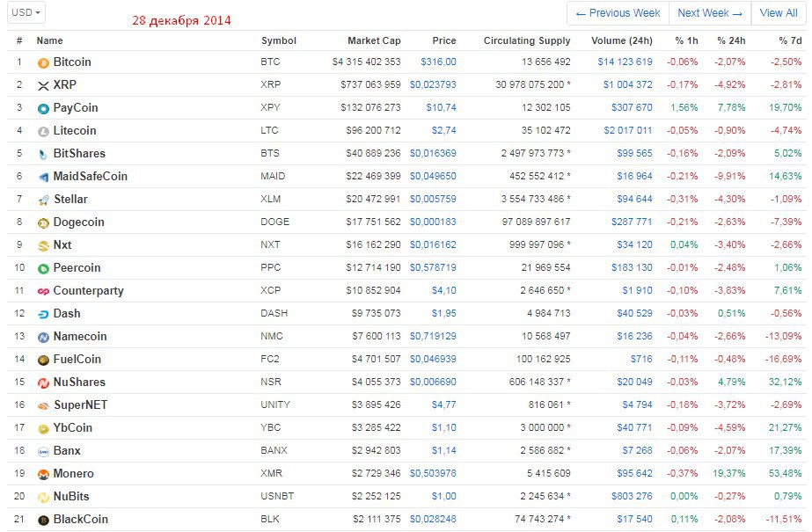
Task: Click the SuperNET logo icon
Action: pos(43,405)
